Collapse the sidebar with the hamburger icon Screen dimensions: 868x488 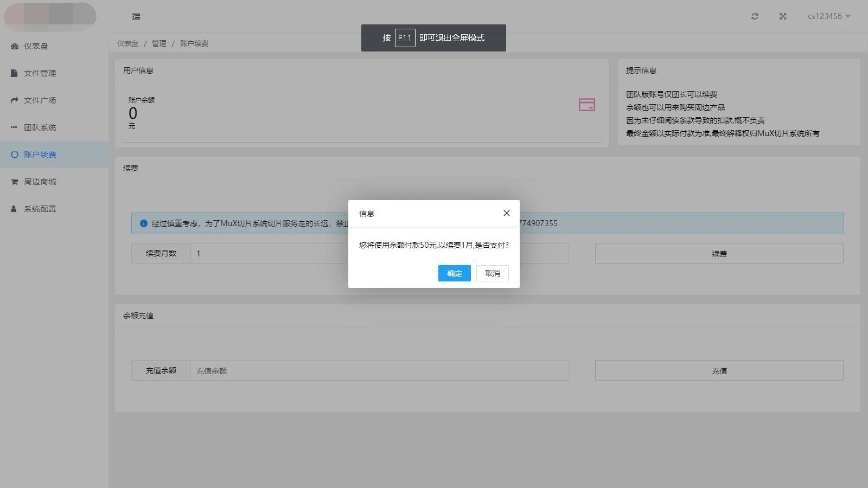136,17
